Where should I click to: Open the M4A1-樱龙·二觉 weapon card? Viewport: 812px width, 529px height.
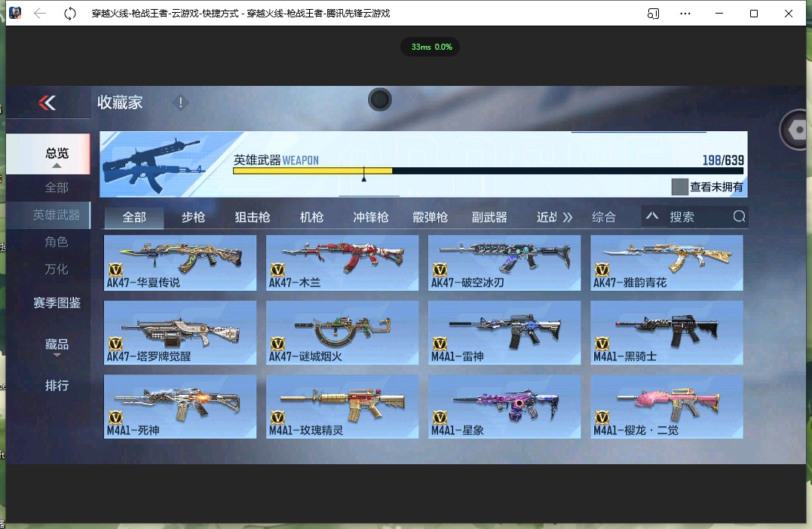click(667, 407)
